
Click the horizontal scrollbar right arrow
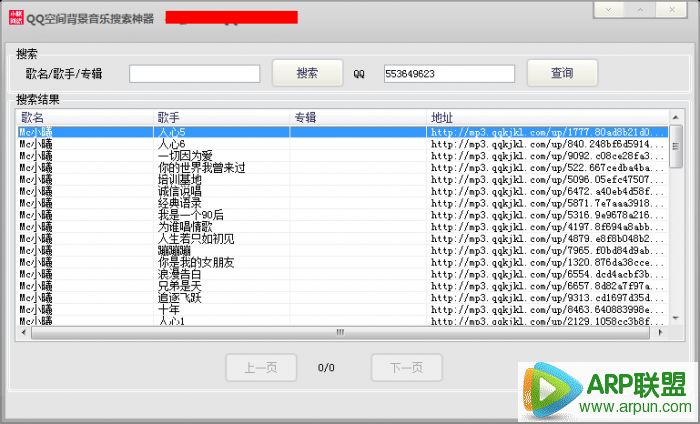[x=660, y=332]
